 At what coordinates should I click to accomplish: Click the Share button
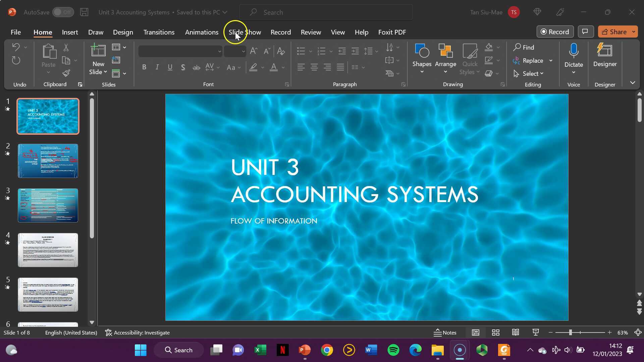614,32
